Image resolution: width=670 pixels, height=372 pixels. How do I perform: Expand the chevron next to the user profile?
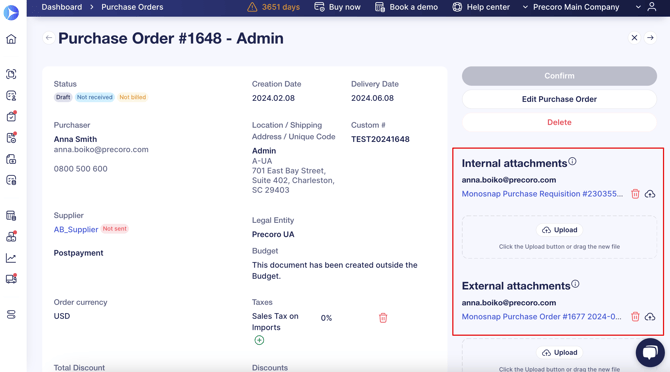click(x=638, y=7)
